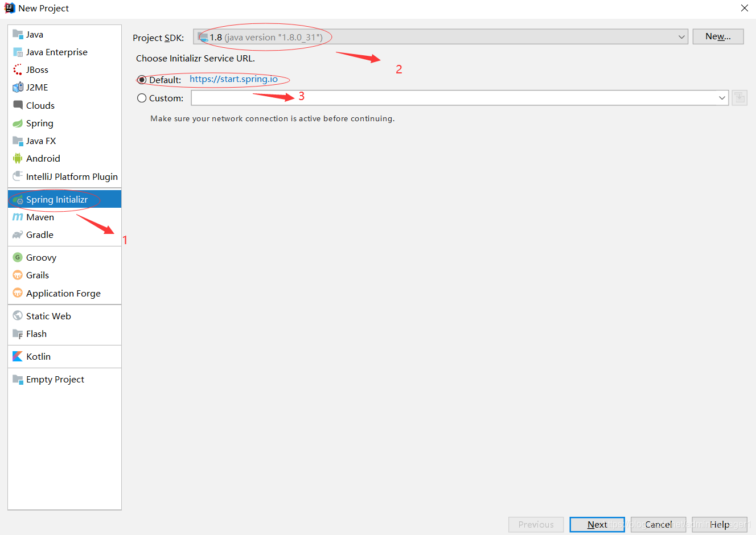Click the Static Web globe icon

(18, 316)
